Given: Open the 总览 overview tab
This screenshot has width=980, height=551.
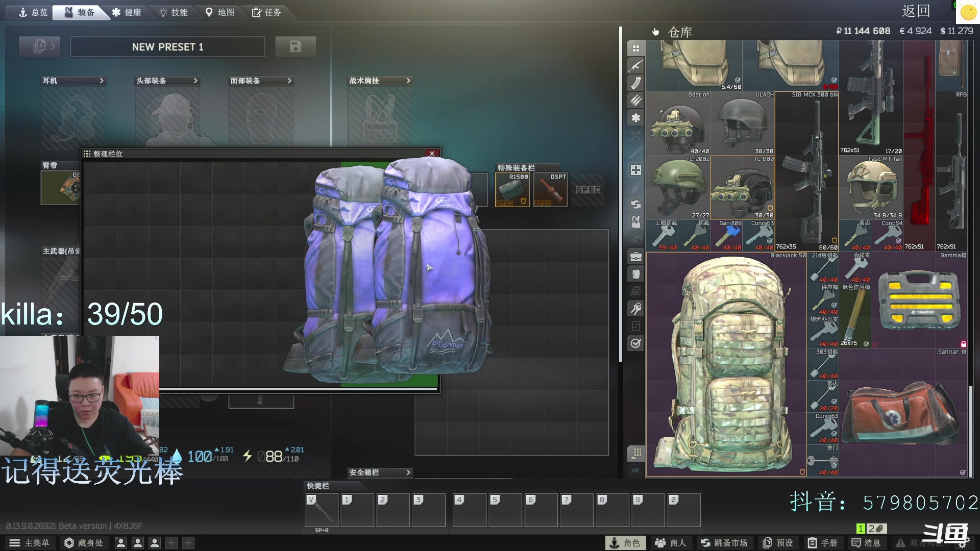Looking at the screenshot, I should pyautogui.click(x=33, y=12).
